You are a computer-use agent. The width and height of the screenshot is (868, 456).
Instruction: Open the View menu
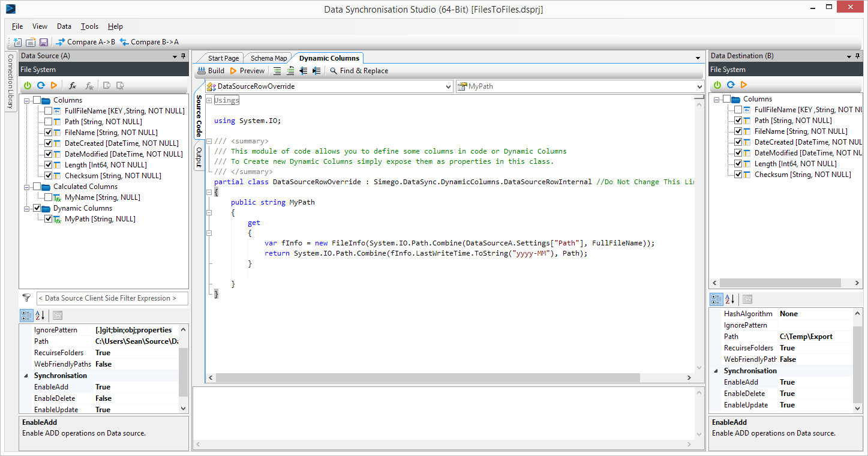40,26
